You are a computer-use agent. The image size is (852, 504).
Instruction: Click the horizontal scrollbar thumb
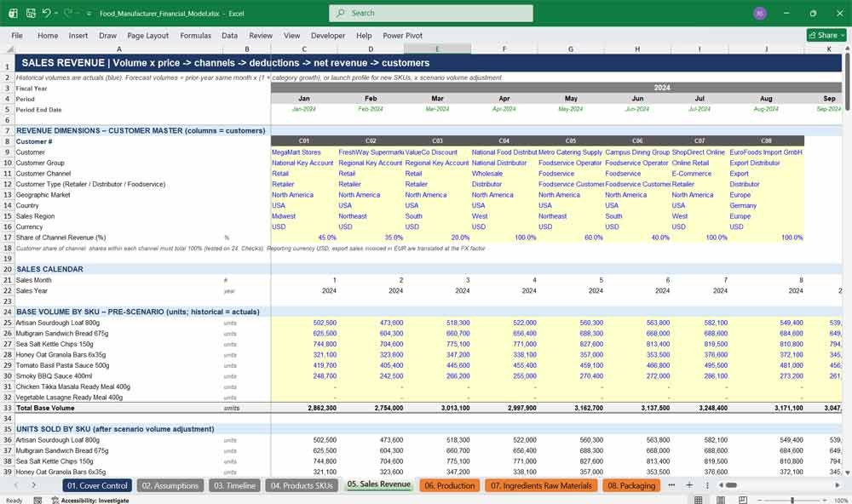coord(731,485)
